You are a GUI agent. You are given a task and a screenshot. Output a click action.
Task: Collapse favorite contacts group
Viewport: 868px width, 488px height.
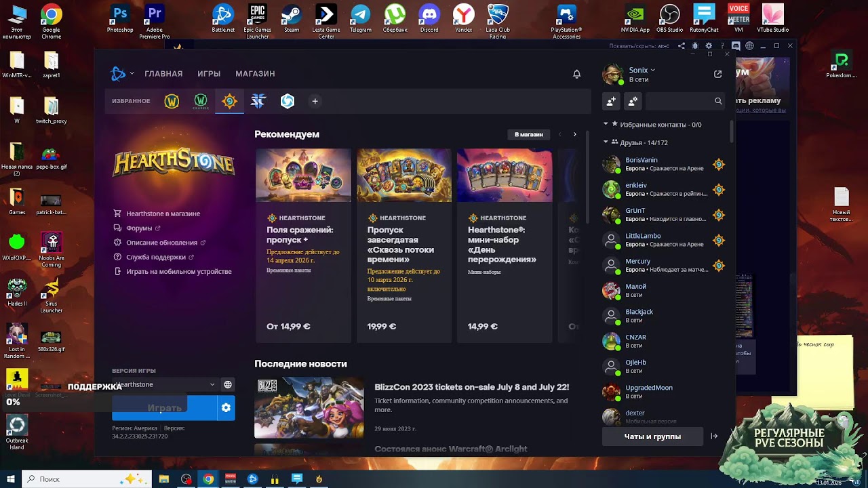606,125
